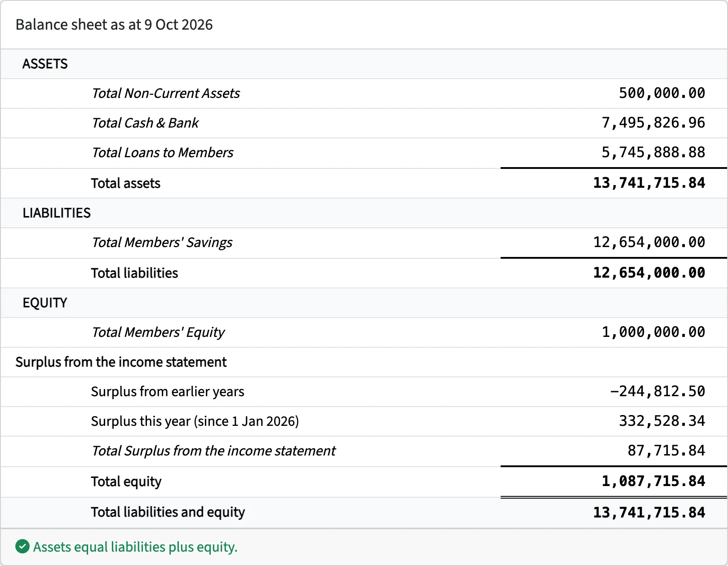Click the amount 87,715.84
This screenshot has height=566, width=728.
[666, 451]
